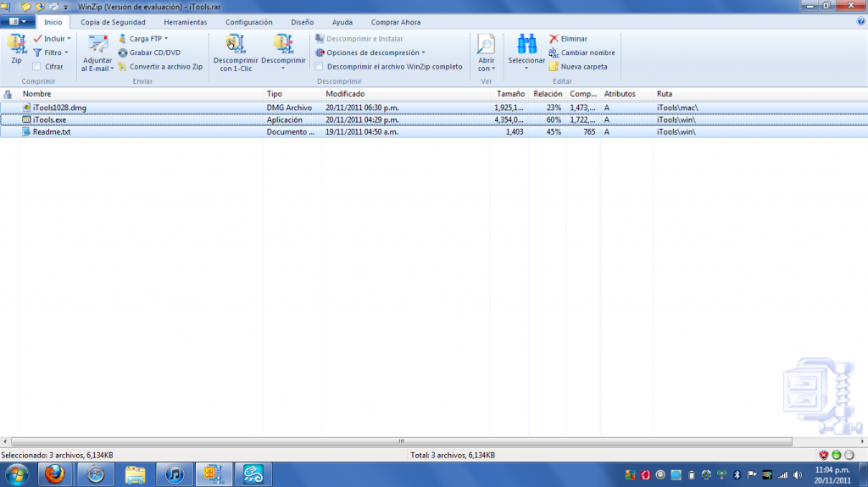This screenshot has width=868, height=487.
Task: Expand the Abrir con dropdown arrow
Action: coord(493,69)
